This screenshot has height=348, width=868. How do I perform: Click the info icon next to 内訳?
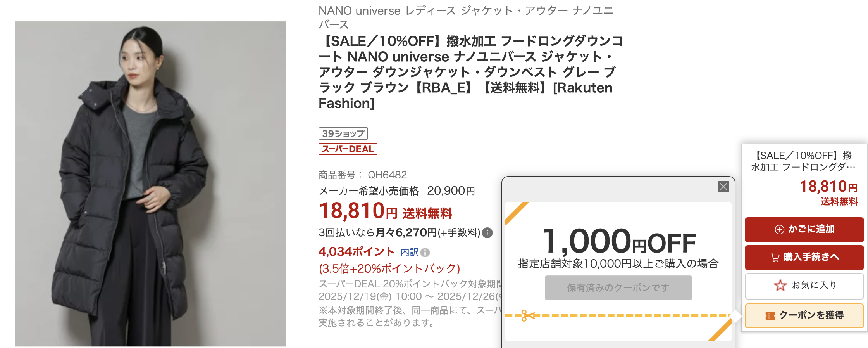click(425, 253)
